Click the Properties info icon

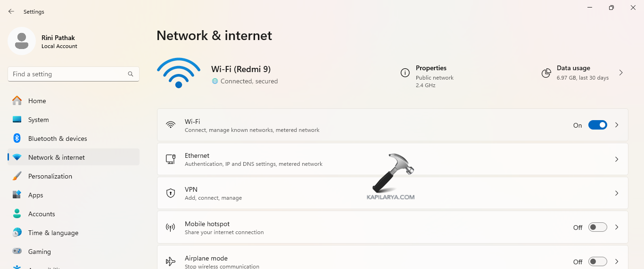[x=405, y=73]
